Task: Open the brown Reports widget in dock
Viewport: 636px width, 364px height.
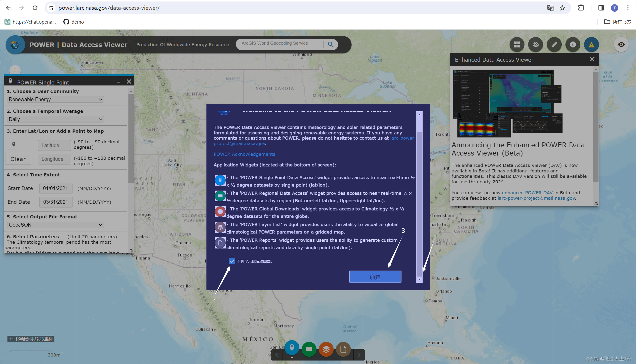Action: [343, 349]
